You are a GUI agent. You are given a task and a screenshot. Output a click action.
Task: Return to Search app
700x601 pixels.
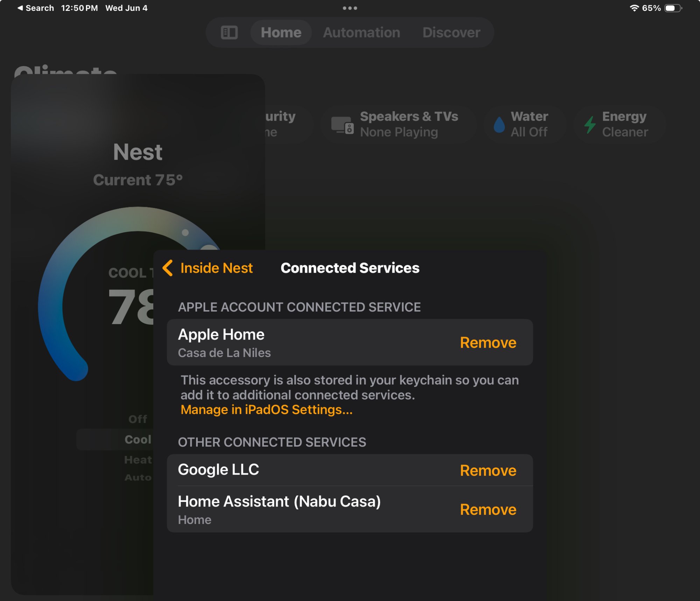(35, 8)
